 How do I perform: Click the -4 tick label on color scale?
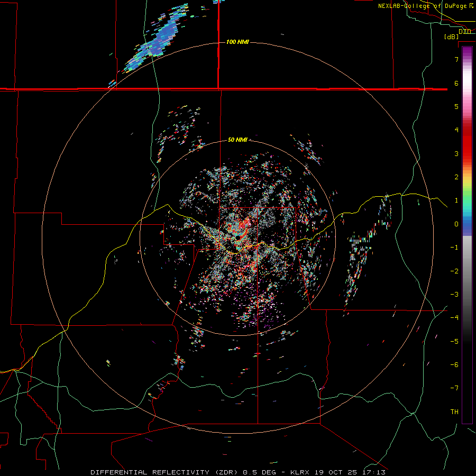coord(454,318)
